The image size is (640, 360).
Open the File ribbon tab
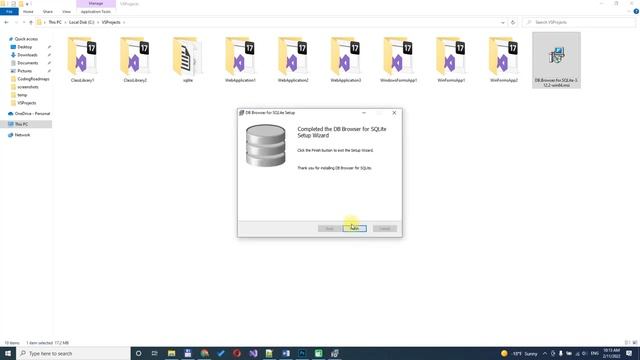click(9, 12)
